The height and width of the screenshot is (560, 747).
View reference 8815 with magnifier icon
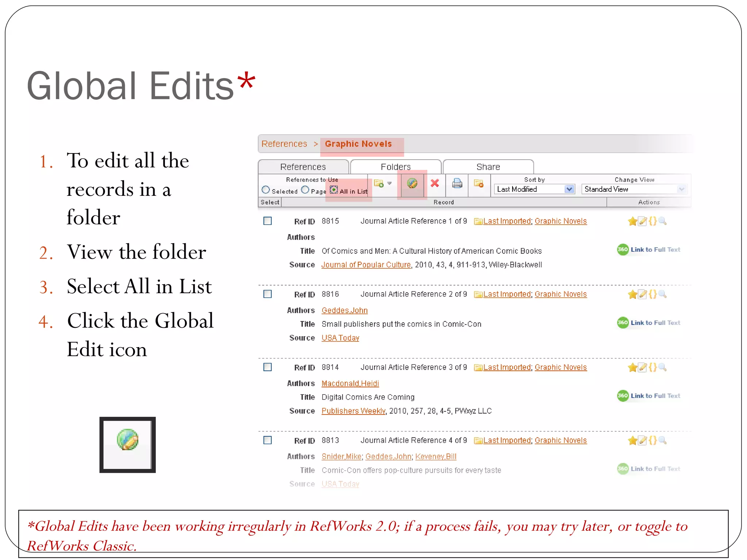click(x=662, y=221)
